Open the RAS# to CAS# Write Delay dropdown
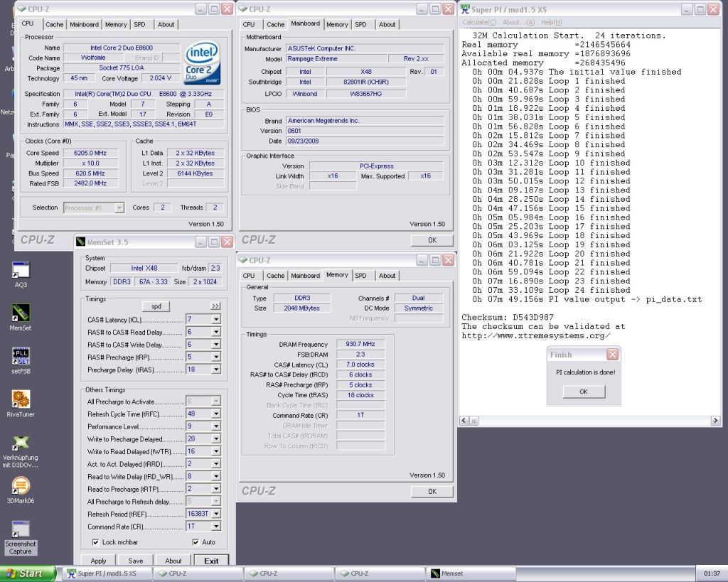The width and height of the screenshot is (728, 582). [216, 345]
